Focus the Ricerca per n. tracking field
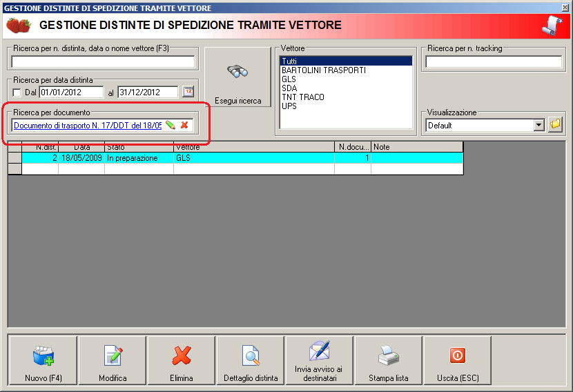This screenshot has height=392, width=573. click(494, 61)
